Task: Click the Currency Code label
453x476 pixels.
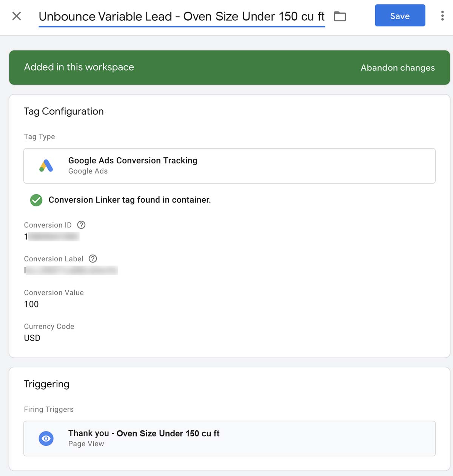Action: 49,326
